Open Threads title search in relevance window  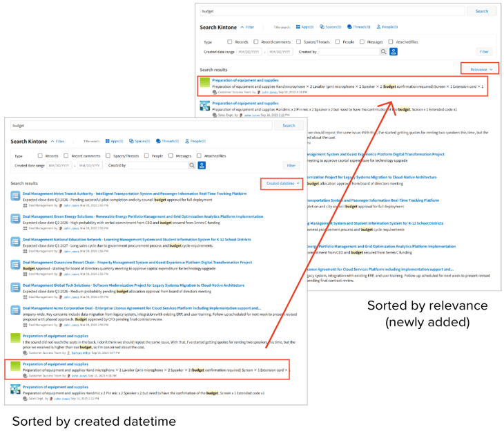[358, 27]
